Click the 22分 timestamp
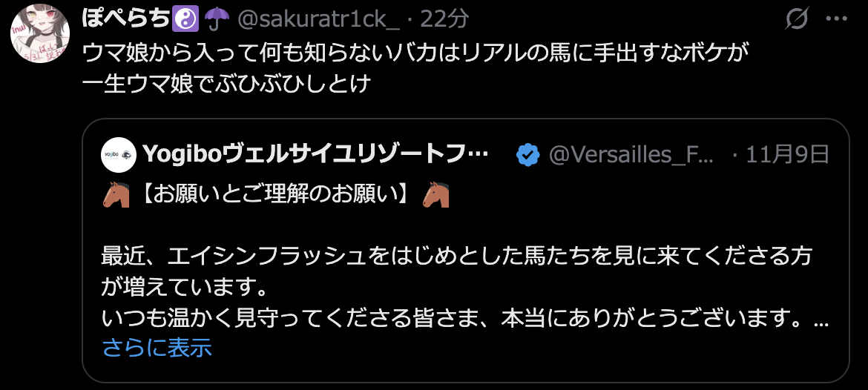The height and width of the screenshot is (390, 868). [444, 19]
